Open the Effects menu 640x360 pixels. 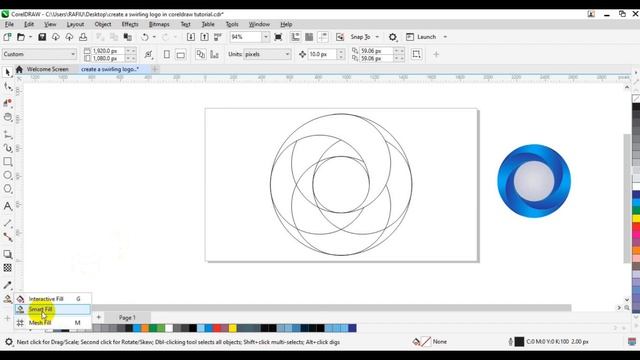130,24
